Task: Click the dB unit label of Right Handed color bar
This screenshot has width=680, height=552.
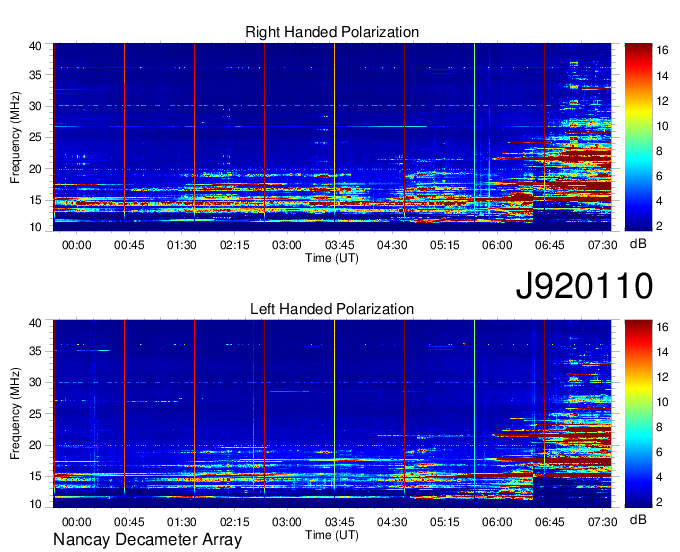Action: (638, 244)
